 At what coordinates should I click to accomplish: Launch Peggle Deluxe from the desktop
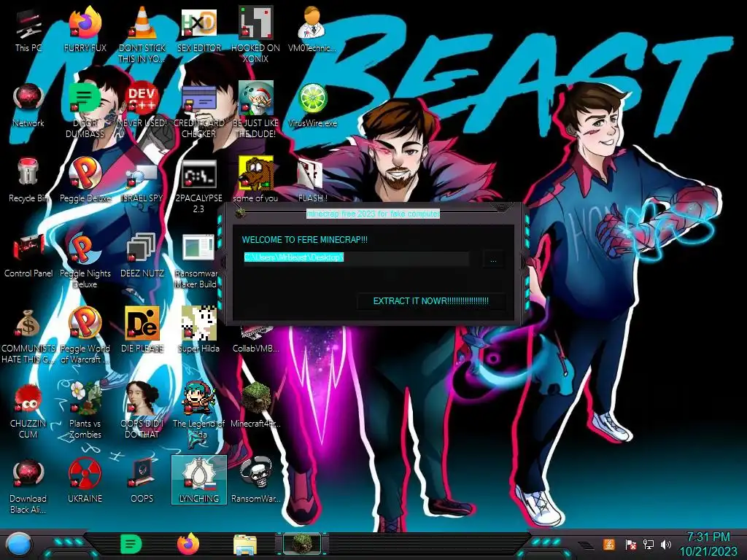click(85, 181)
